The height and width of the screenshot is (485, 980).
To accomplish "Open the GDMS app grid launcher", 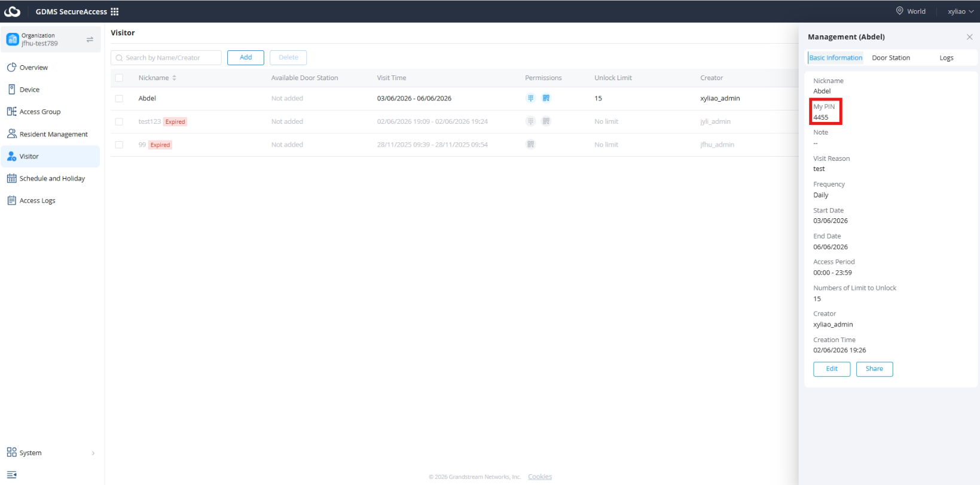I will pyautogui.click(x=115, y=11).
